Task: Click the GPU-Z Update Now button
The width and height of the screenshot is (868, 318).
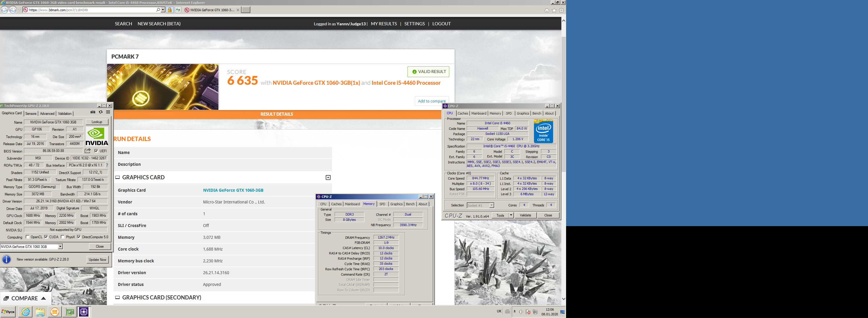Action: 97,260
